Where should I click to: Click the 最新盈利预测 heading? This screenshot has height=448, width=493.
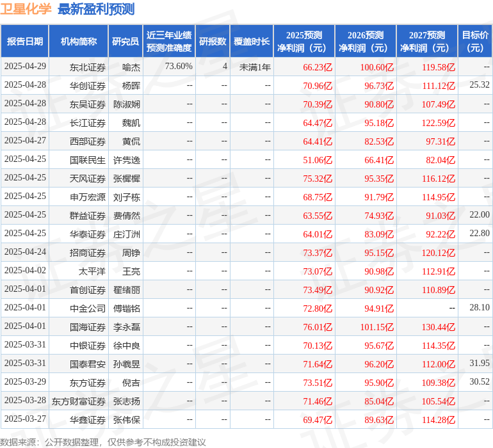click(96, 9)
